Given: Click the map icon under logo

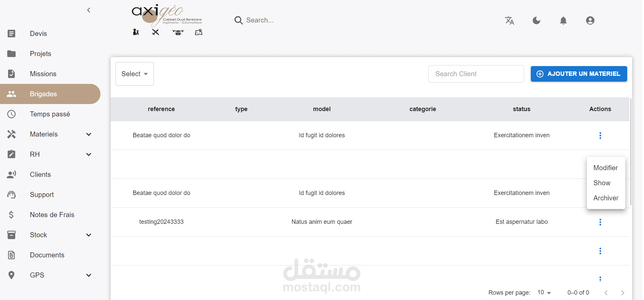Looking at the screenshot, I should click(199, 32).
